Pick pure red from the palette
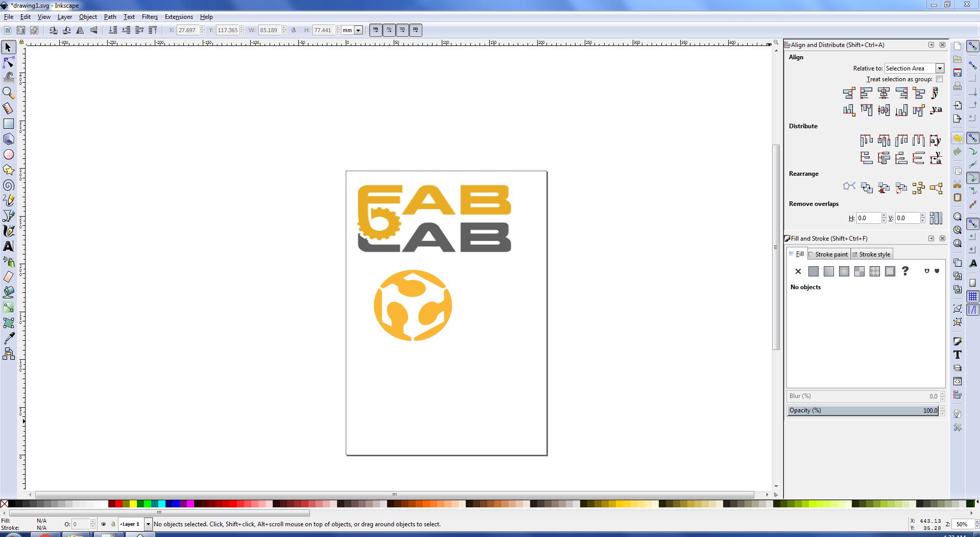This screenshot has height=537, width=980. (x=119, y=504)
